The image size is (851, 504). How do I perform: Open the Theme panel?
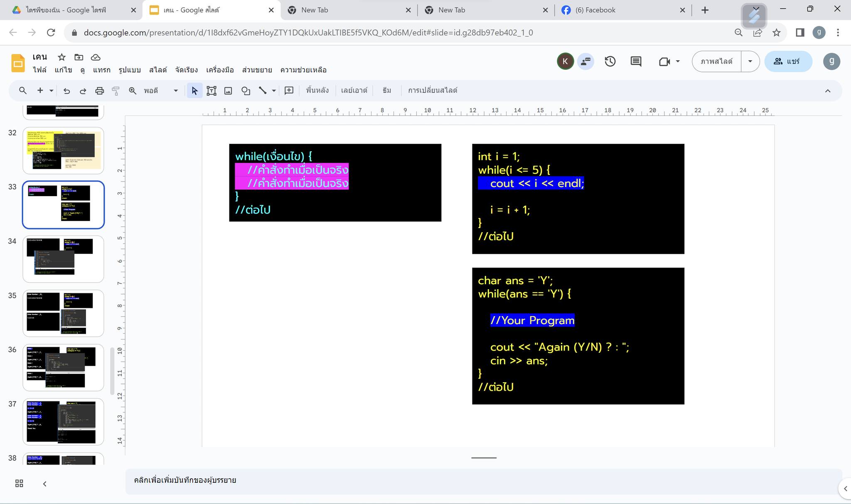point(386,90)
